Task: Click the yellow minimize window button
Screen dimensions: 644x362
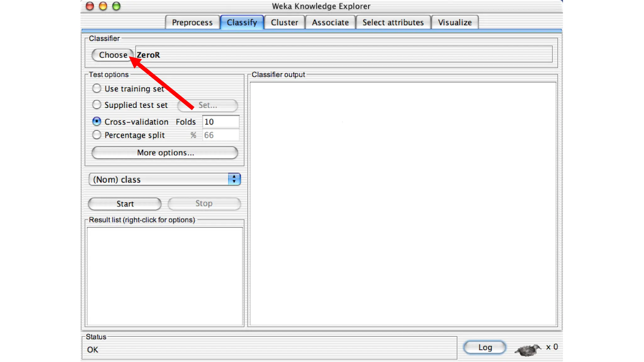Action: (103, 6)
